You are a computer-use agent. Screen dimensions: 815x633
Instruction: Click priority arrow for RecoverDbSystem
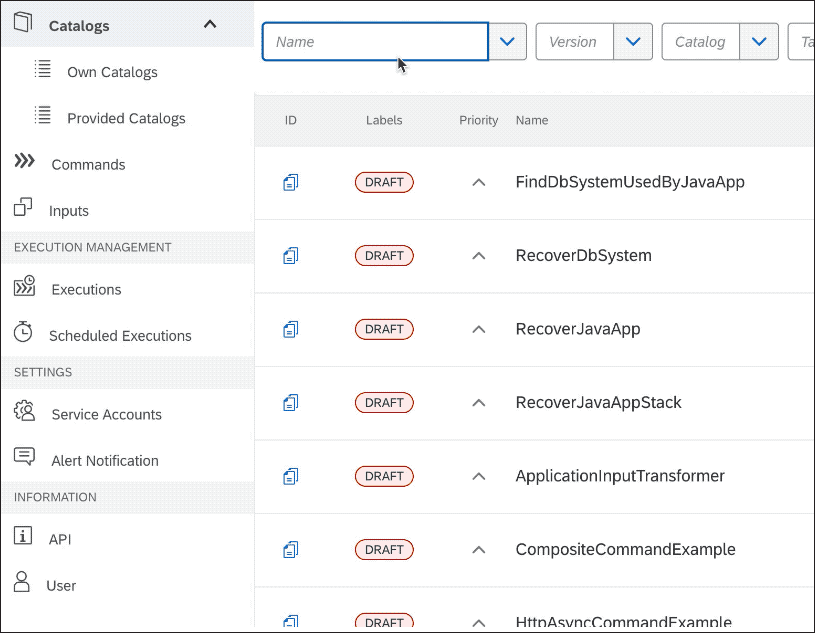click(479, 256)
